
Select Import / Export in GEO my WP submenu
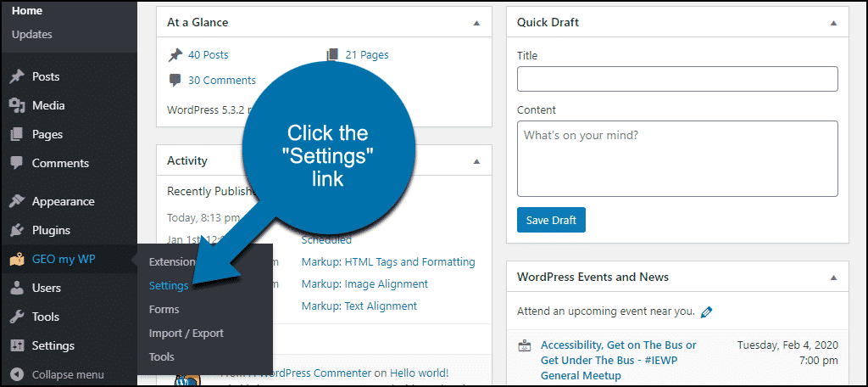tap(186, 334)
